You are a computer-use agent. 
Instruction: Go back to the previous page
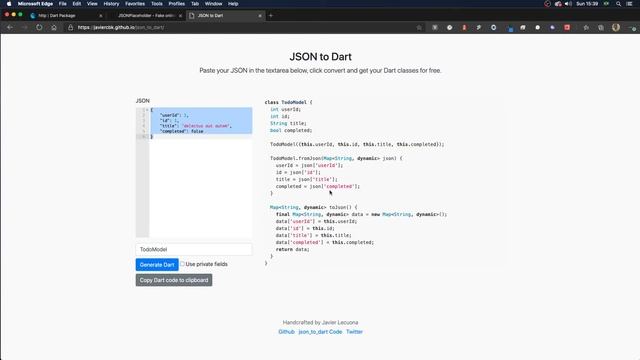10,27
